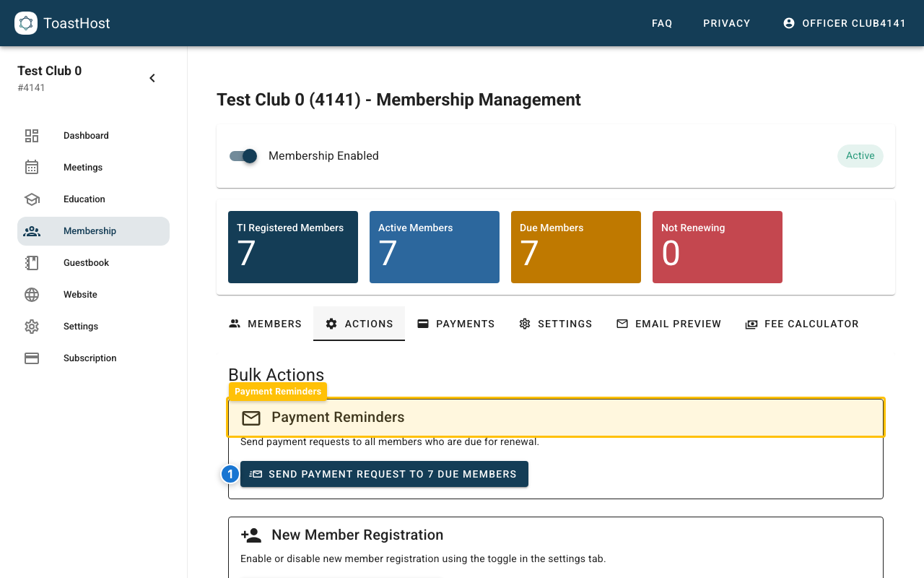Click the Subscription card icon
The height and width of the screenshot is (578, 924).
(x=32, y=358)
